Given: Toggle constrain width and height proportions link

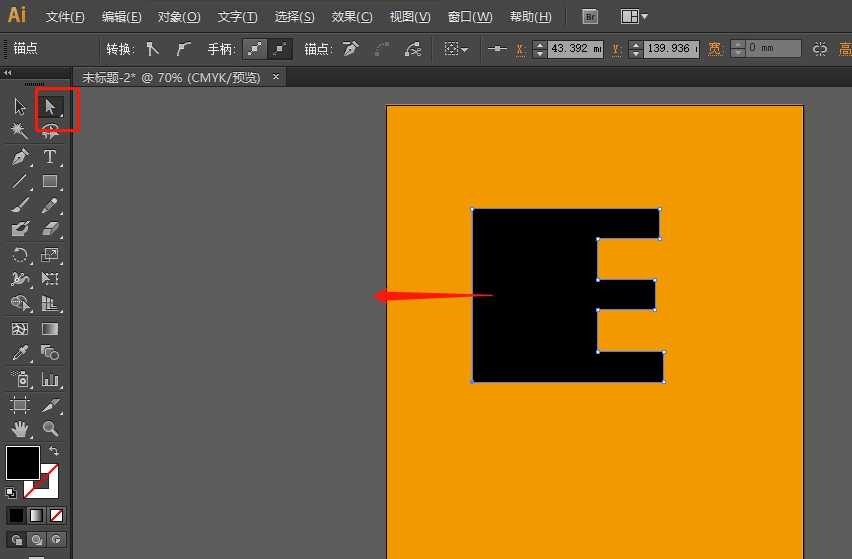Looking at the screenshot, I should pyautogui.click(x=820, y=48).
